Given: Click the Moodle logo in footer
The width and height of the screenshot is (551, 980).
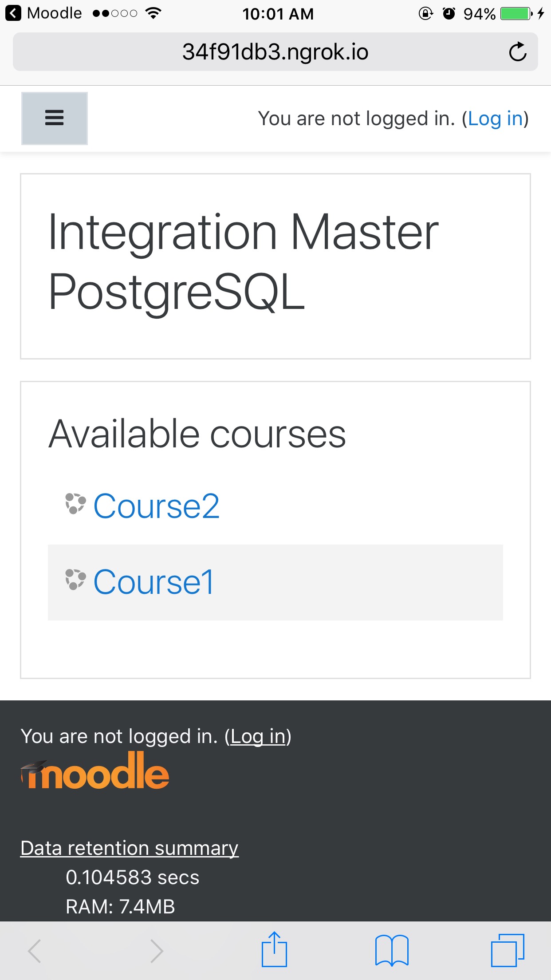Looking at the screenshot, I should [95, 771].
